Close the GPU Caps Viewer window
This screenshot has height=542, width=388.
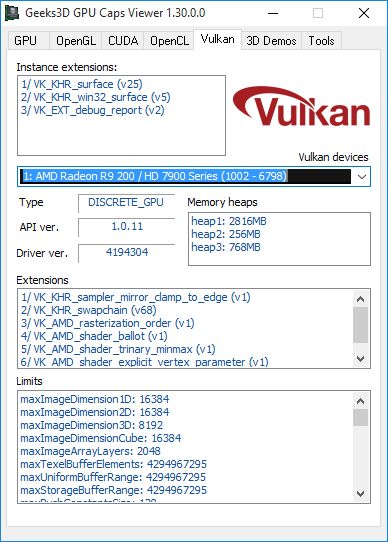pos(364,13)
